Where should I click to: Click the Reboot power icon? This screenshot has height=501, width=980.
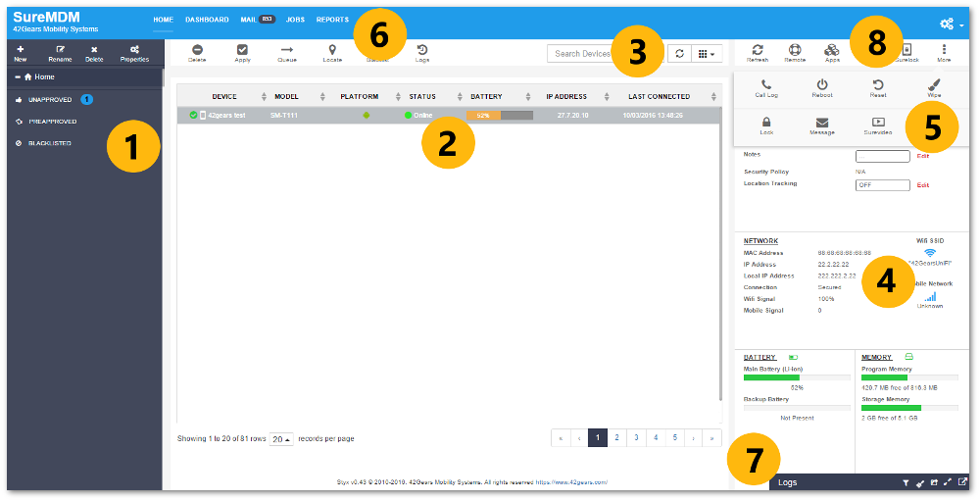pyautogui.click(x=822, y=84)
